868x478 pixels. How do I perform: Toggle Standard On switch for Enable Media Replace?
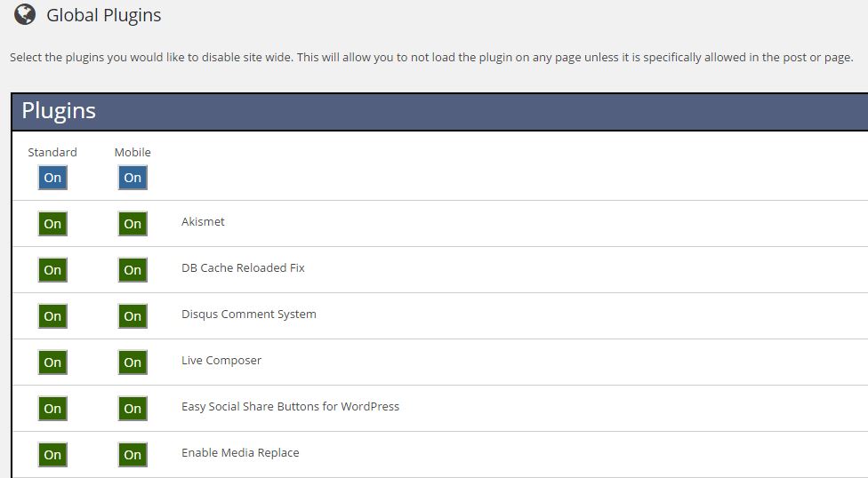click(52, 455)
